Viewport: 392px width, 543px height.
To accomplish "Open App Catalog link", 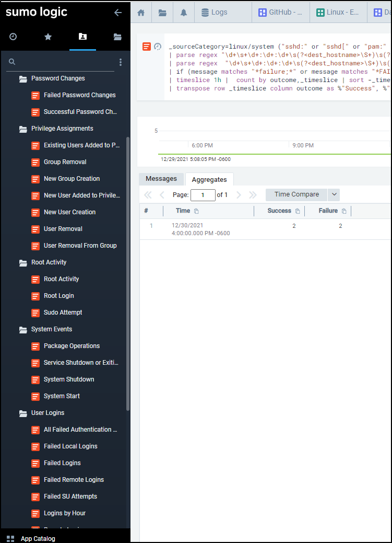I will point(38,539).
